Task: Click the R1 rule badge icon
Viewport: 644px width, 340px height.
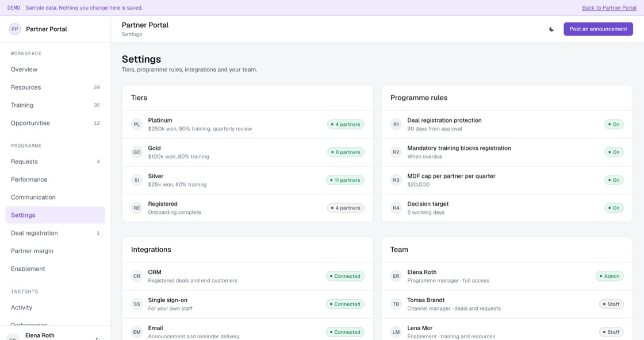Action: (396, 124)
